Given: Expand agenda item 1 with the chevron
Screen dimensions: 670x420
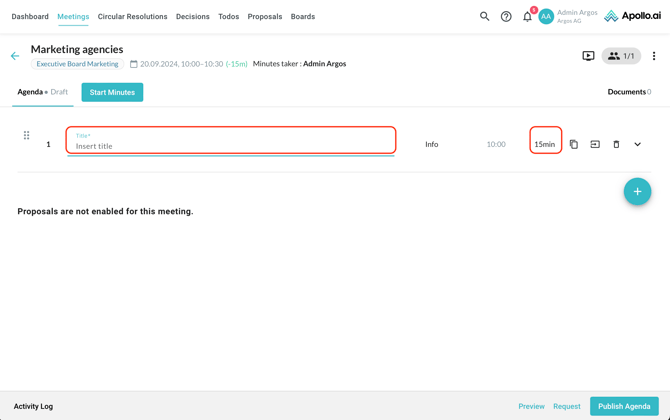Looking at the screenshot, I should click(x=637, y=144).
